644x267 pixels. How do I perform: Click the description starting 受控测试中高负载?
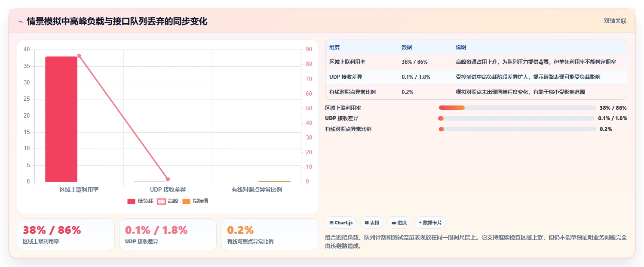(528, 77)
